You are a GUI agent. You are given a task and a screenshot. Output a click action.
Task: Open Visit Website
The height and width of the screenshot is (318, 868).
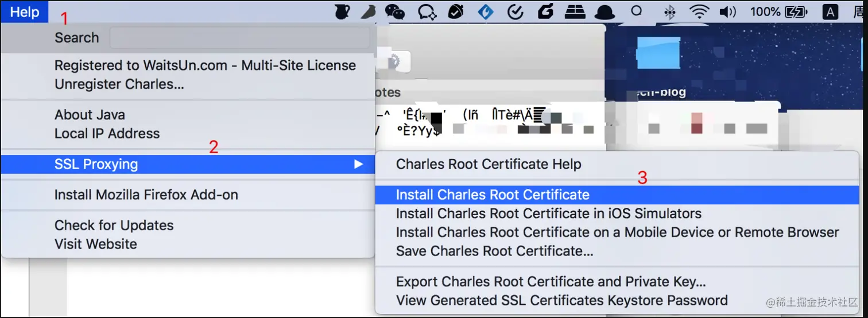(x=95, y=243)
